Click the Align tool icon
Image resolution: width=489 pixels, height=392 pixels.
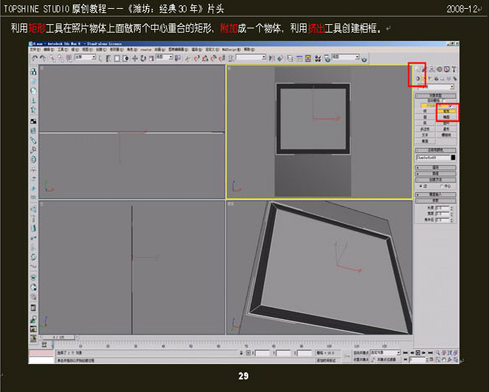point(280,58)
